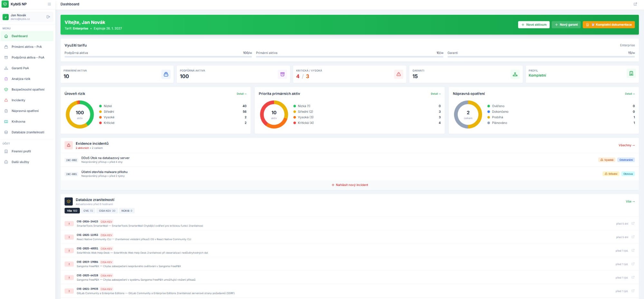The image size is (644, 299).
Task: Collapse the sidebar using the hamburger icon
Action: pyautogui.click(x=49, y=4)
